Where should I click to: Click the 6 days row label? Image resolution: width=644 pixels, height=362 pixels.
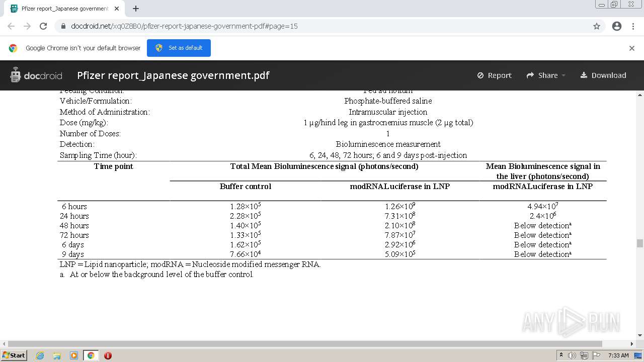click(73, 245)
